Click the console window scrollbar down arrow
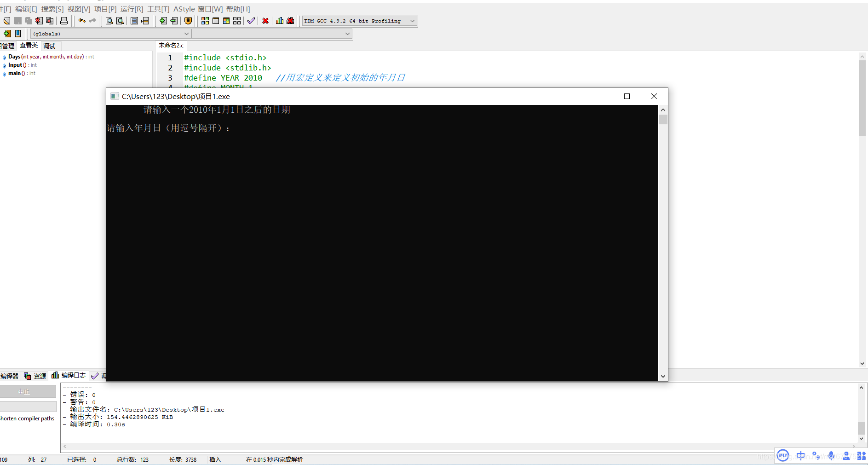This screenshot has width=868, height=465. point(663,376)
